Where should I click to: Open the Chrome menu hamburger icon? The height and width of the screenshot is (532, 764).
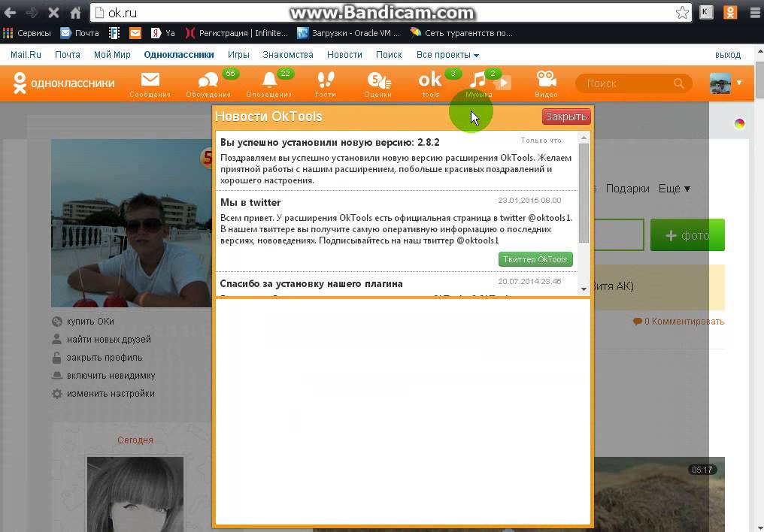(x=754, y=13)
